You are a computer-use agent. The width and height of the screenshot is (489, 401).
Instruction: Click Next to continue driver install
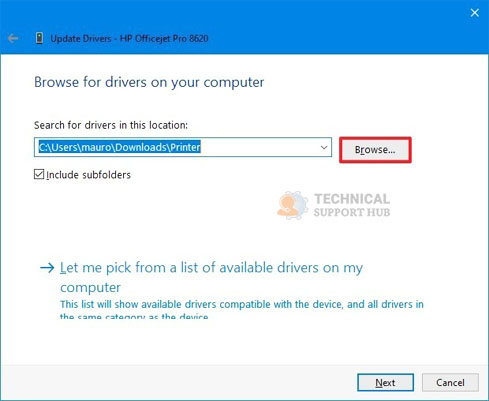385,382
